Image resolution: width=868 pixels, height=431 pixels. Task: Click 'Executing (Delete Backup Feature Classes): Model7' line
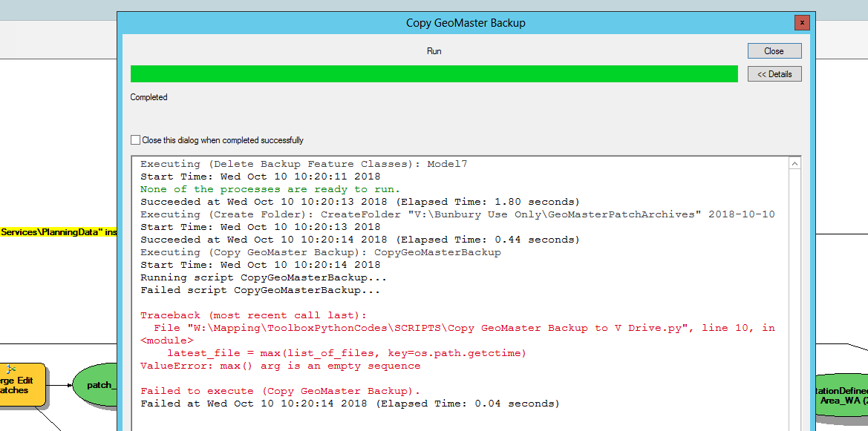click(x=304, y=164)
